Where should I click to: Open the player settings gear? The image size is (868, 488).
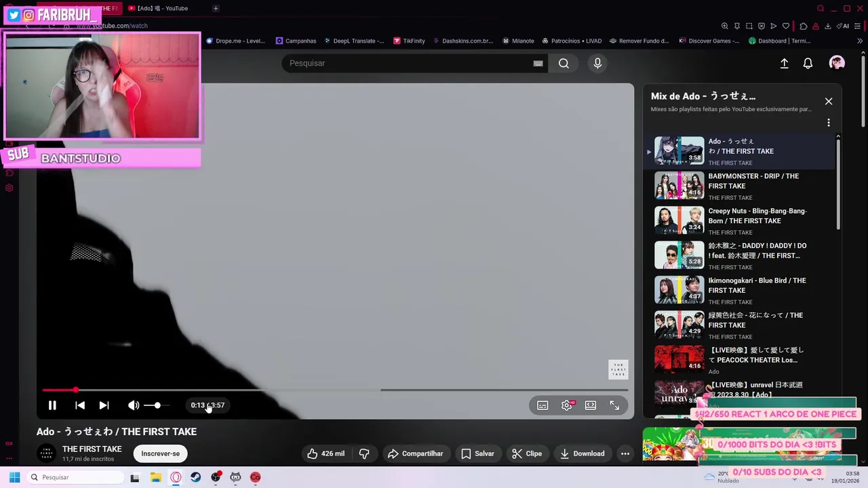567,405
